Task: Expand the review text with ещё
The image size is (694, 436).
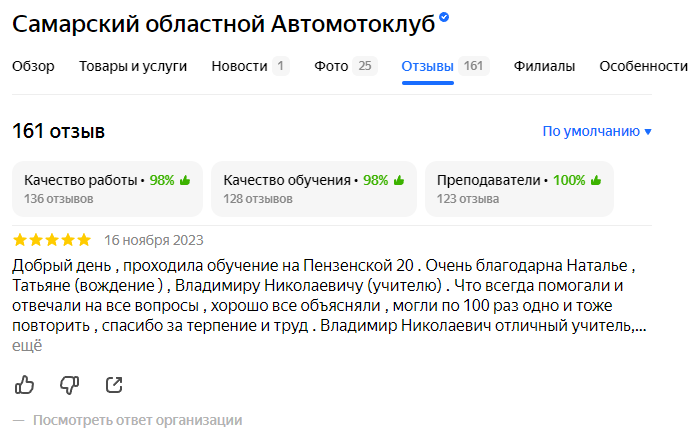Action: point(27,346)
